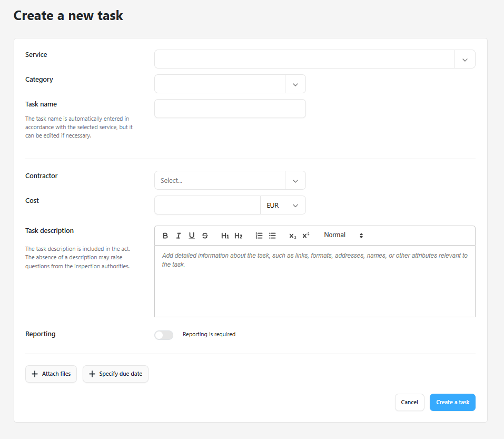Apply strikethrough formatting
The image size is (504, 439).
(x=205, y=236)
